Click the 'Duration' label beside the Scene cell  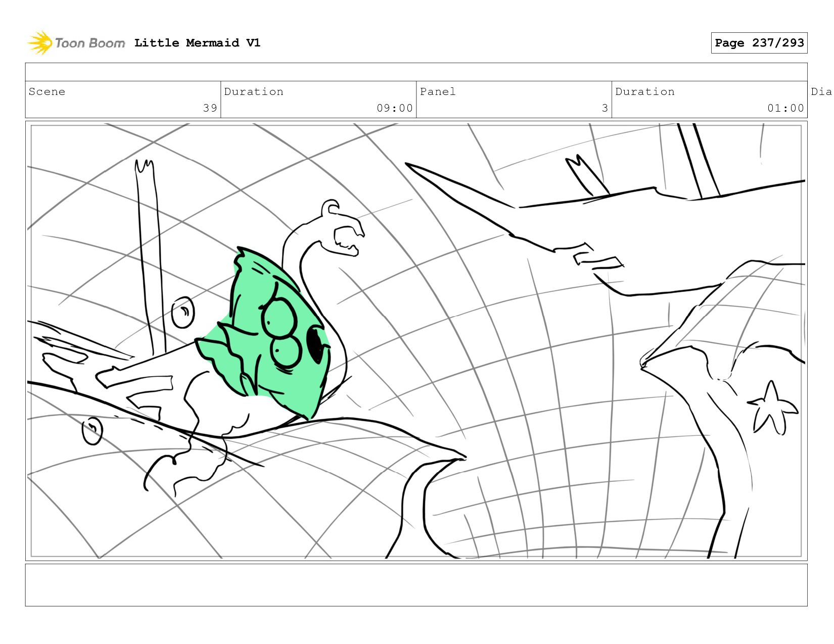(x=254, y=91)
